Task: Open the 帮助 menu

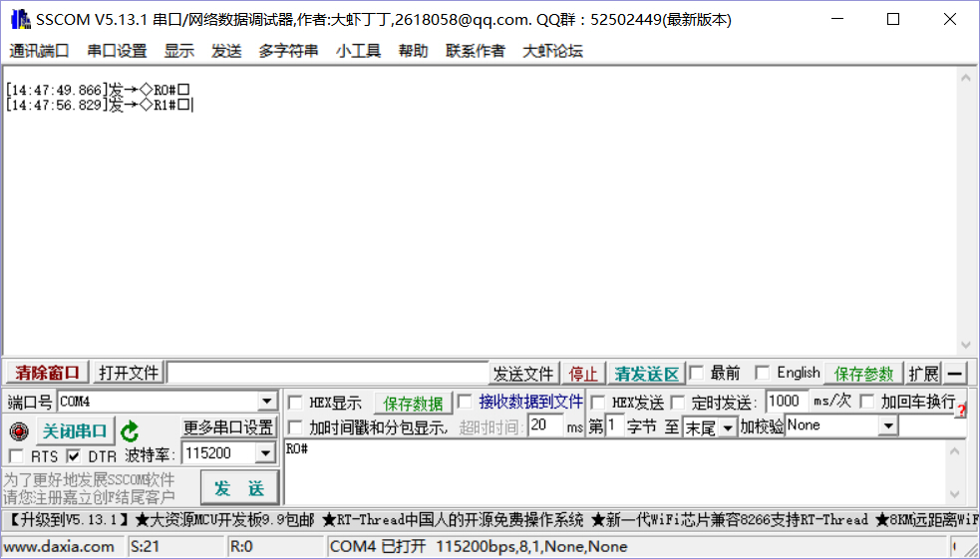Action: [413, 51]
